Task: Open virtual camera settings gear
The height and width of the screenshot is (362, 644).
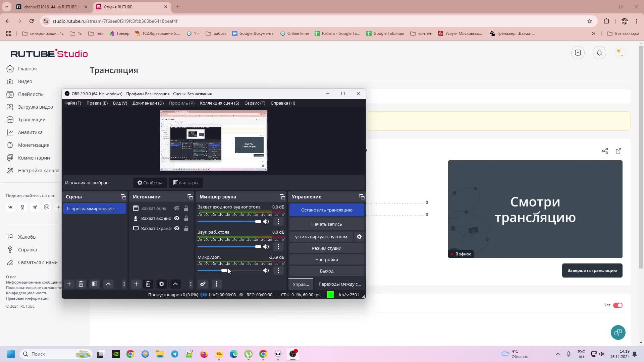Action: pos(359,237)
